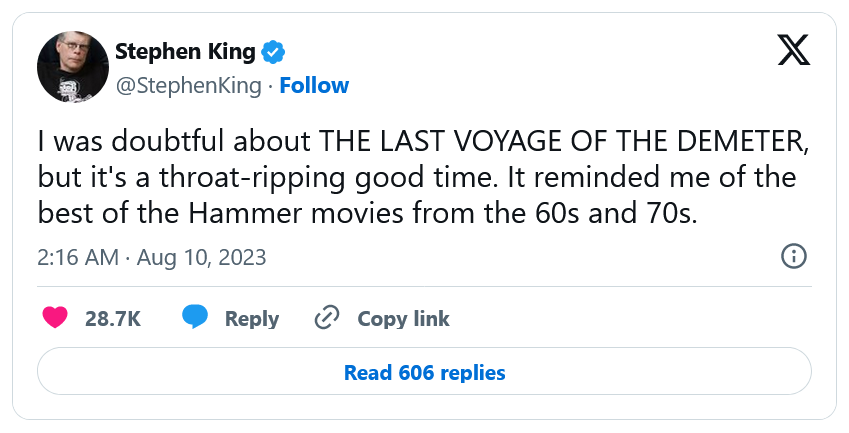The width and height of the screenshot is (849, 433).
Task: Open the Twitter info circle icon
Action: [x=793, y=256]
